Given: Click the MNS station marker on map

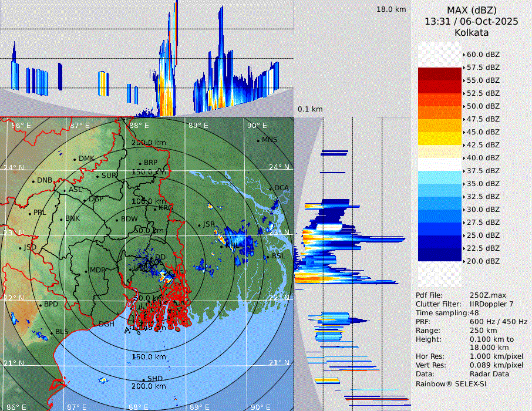Looking at the screenshot, I should (x=258, y=140).
